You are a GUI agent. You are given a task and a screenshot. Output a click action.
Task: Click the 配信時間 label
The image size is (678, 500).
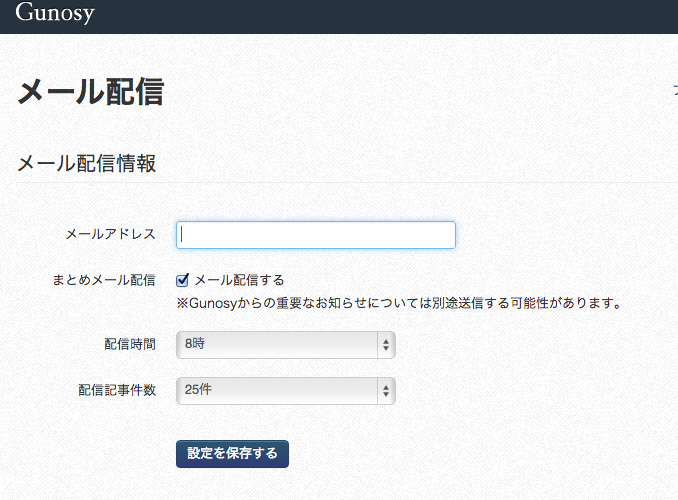[130, 344]
